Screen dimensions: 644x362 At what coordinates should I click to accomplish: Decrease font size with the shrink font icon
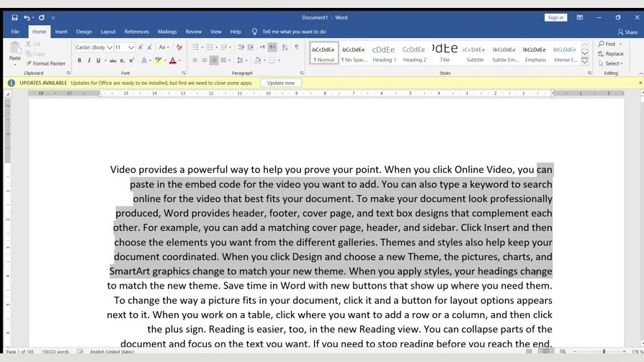(150, 47)
